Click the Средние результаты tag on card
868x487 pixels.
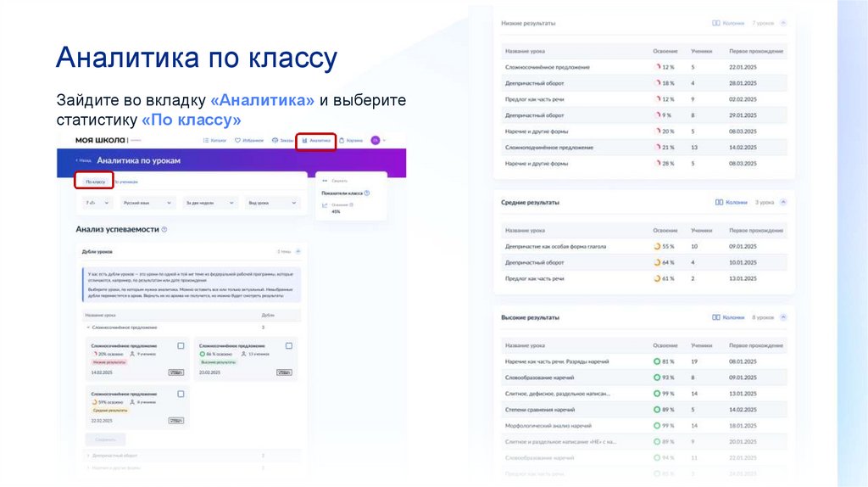(110, 411)
